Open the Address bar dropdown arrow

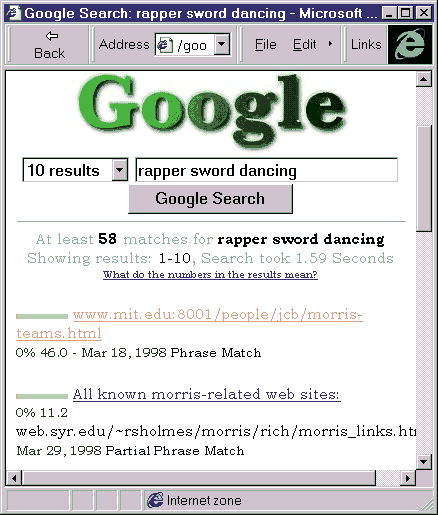pos(222,44)
